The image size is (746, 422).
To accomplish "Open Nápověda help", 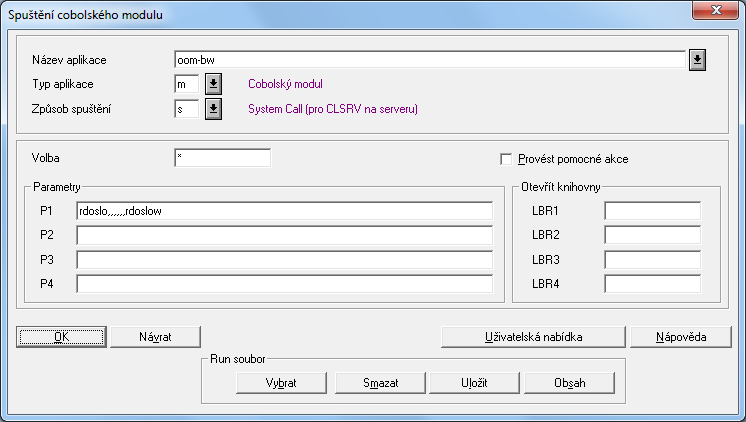I will tap(681, 337).
